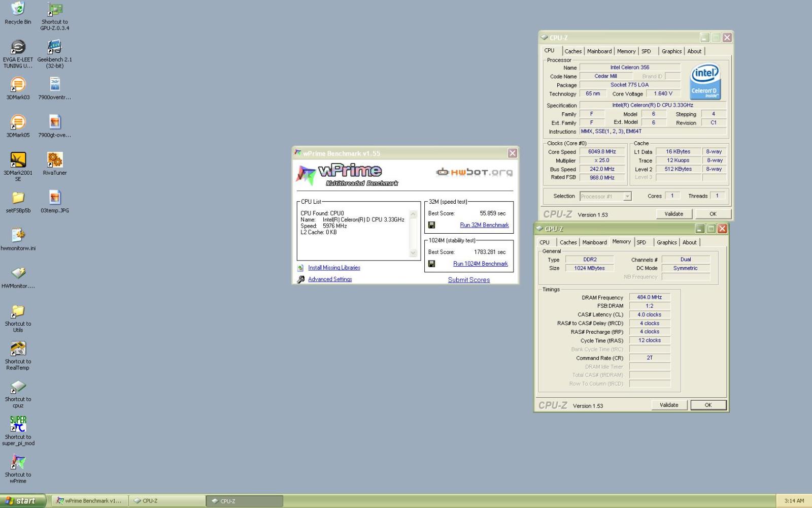The image size is (812, 508).
Task: Click the 3:14 AM taskbar clock
Action: 794,501
